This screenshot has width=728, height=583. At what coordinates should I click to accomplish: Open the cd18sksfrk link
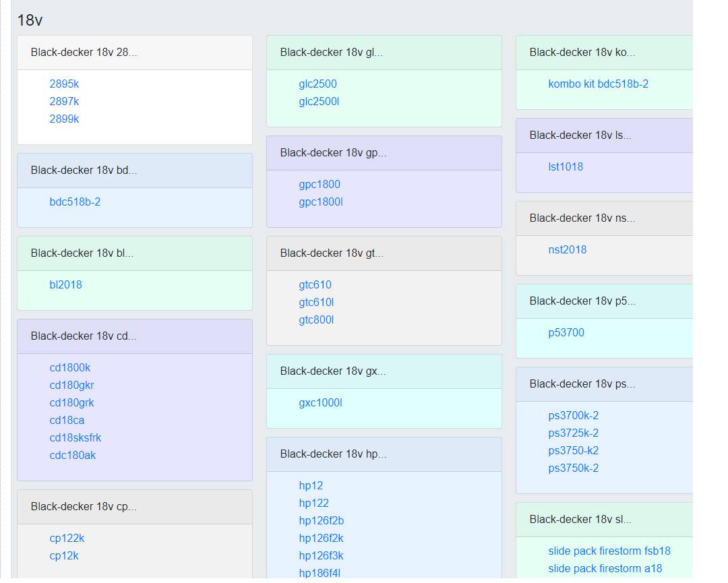(x=75, y=438)
